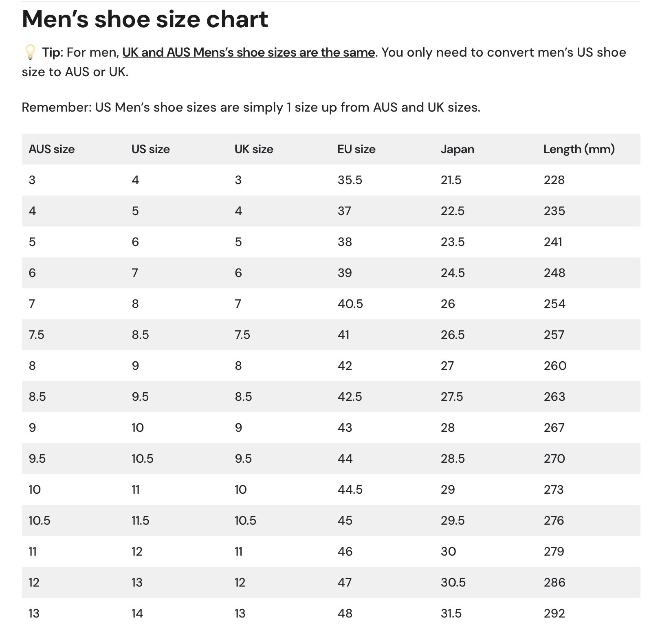Open the UK and AUS sizes link
Viewport: 649px width, 644px height.
248,53
